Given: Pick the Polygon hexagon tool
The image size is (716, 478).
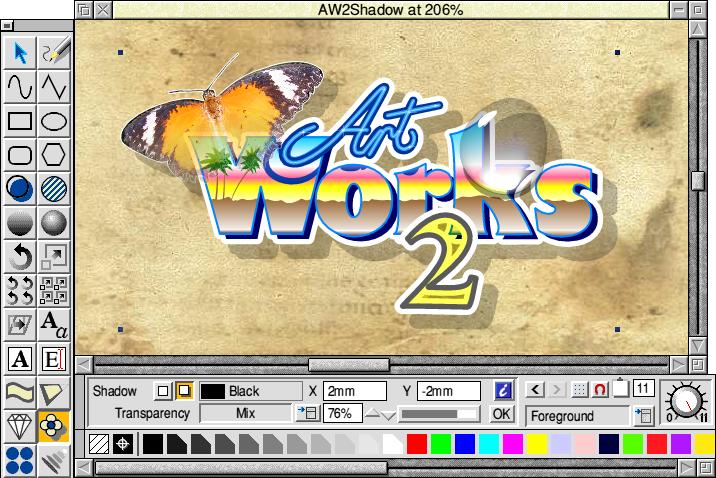Looking at the screenshot, I should tap(54, 155).
